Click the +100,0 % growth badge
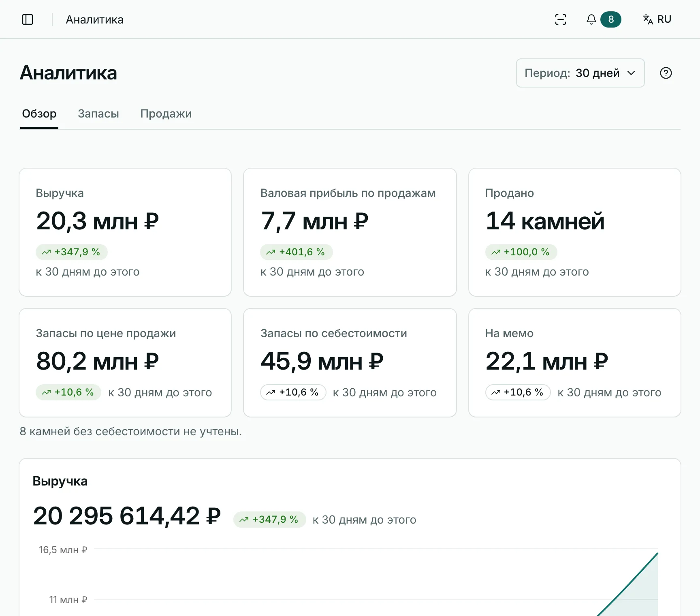The image size is (700, 616). (x=521, y=252)
